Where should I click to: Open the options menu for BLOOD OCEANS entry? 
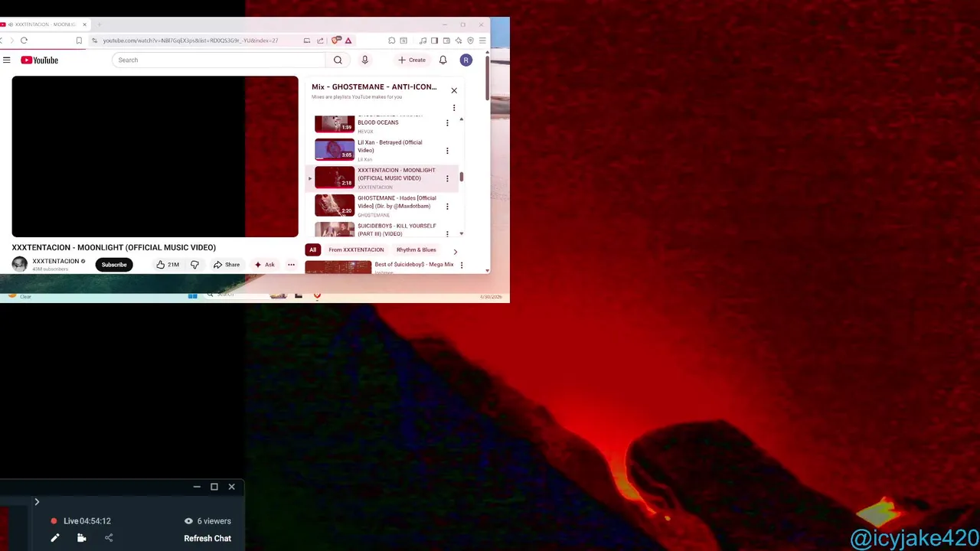click(447, 122)
